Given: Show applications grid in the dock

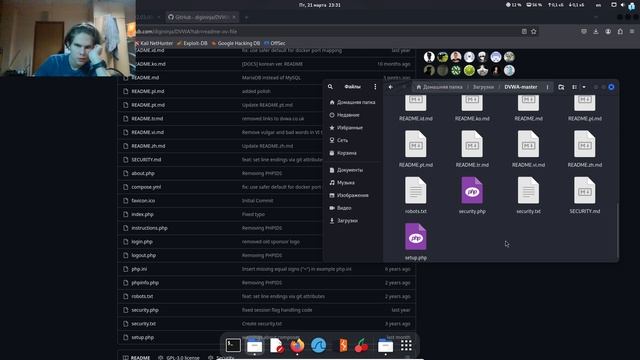Looking at the screenshot, I should [x=406, y=346].
